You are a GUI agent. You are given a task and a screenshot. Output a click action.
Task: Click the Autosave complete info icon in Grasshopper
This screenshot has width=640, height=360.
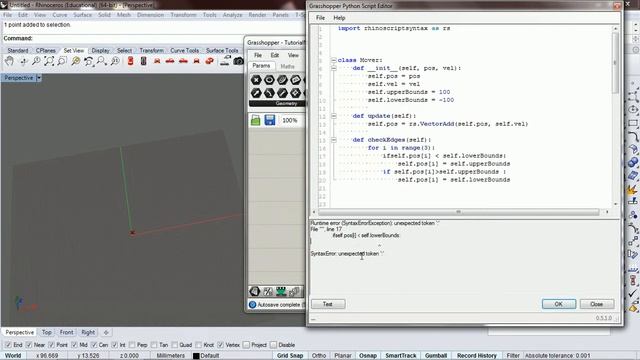point(252,305)
